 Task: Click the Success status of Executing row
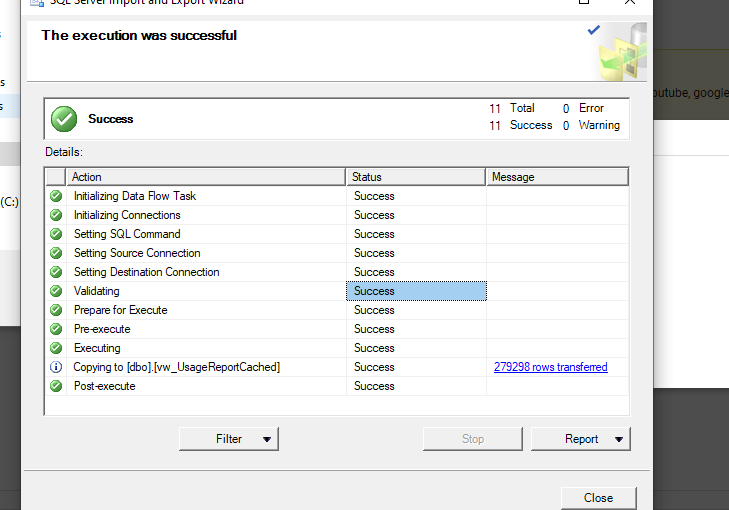point(374,348)
